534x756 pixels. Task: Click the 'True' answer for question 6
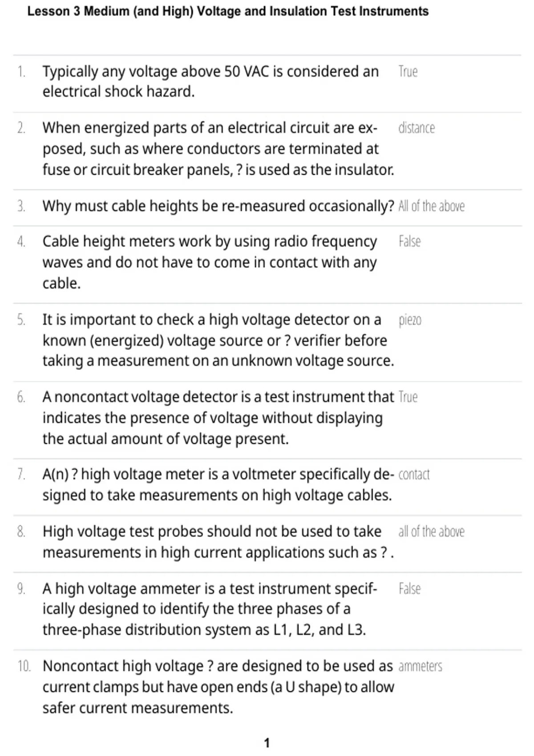[408, 397]
